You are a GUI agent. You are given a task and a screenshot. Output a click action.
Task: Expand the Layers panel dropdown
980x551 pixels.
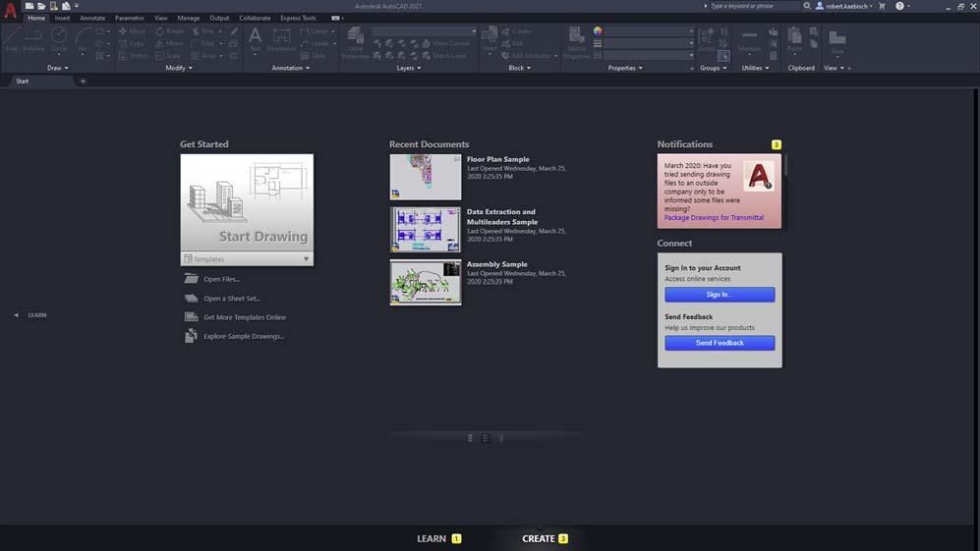tap(409, 68)
